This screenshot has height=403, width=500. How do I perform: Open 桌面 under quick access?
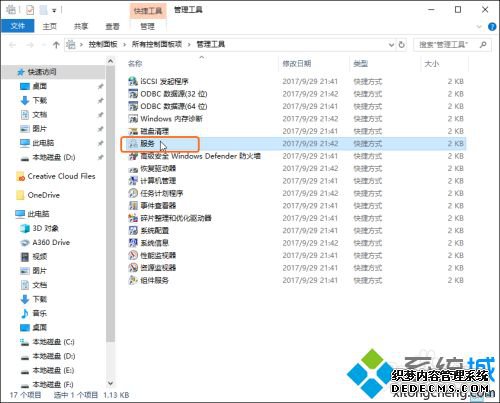(40, 86)
